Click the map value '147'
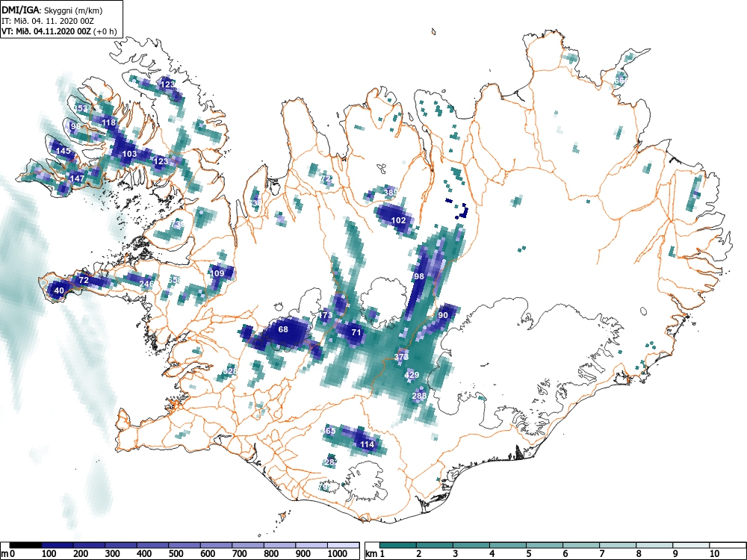Screen dimensions: 747x560 (77, 178)
